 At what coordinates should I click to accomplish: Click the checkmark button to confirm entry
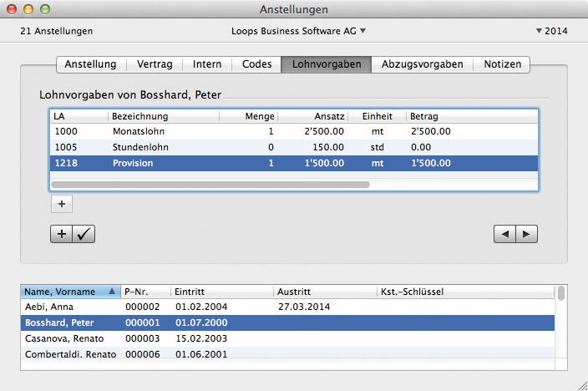[84, 235]
